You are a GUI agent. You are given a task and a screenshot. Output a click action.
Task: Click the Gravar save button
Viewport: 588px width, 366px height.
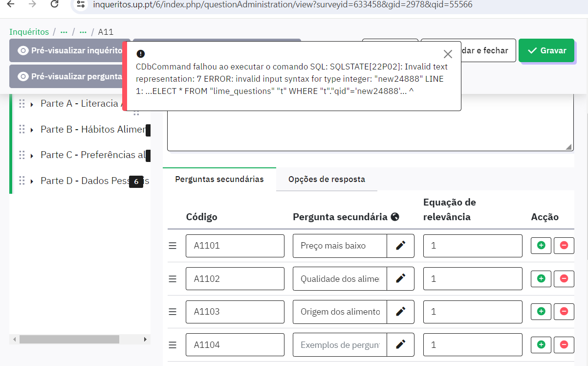point(546,50)
